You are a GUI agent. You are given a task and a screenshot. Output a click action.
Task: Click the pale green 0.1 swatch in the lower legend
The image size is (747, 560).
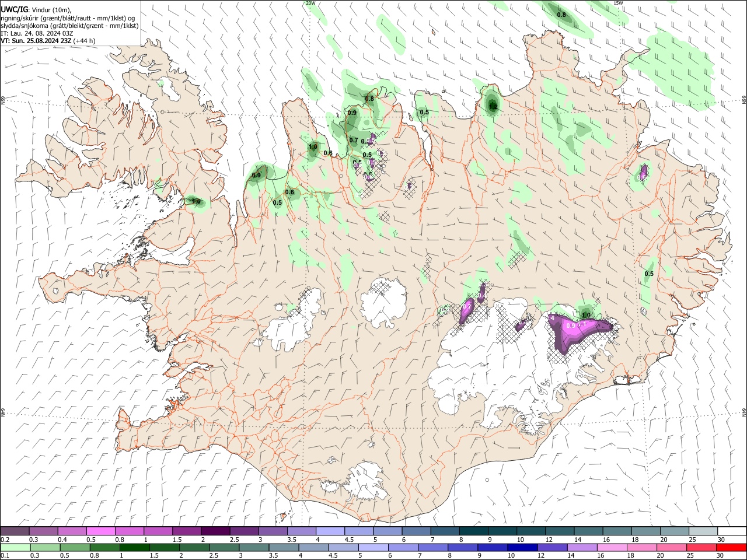[x=15, y=547]
